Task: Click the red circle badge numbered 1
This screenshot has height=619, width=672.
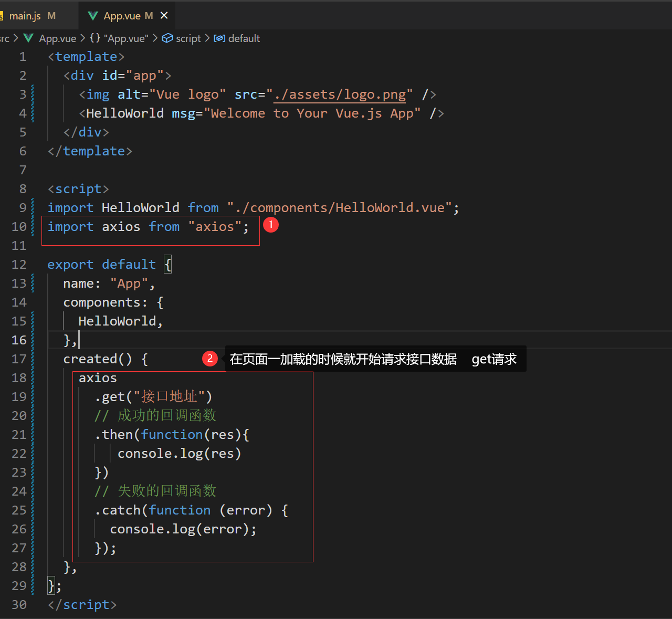Action: click(271, 224)
